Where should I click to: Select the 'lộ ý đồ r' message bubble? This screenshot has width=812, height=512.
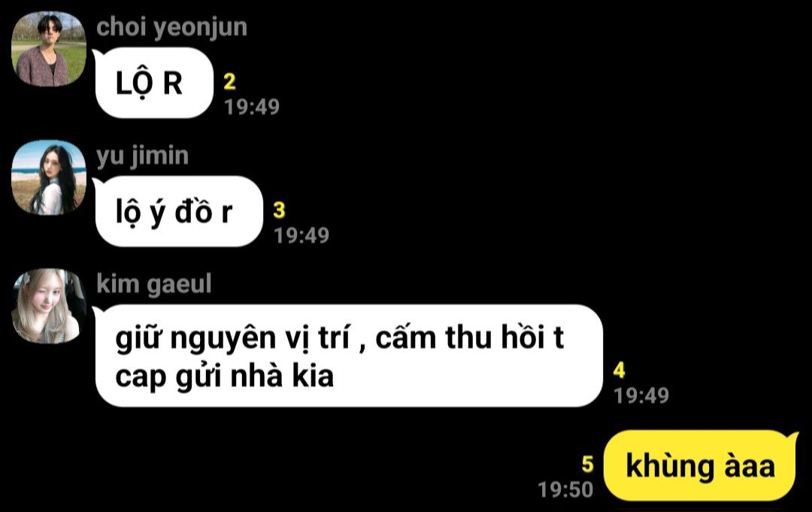click(179, 211)
